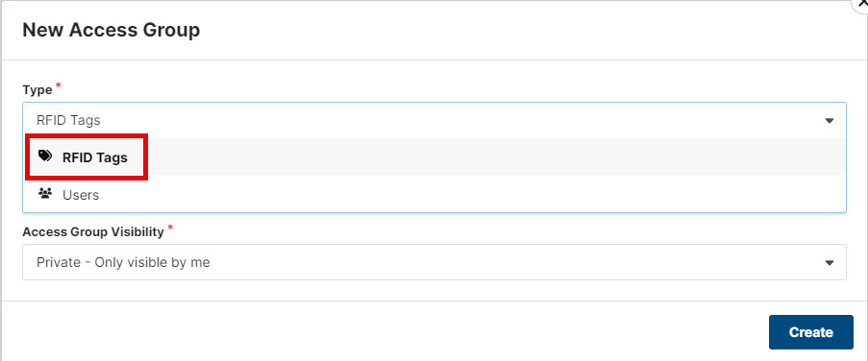
Task: Click the divider line under the dialog title
Action: pos(434,60)
